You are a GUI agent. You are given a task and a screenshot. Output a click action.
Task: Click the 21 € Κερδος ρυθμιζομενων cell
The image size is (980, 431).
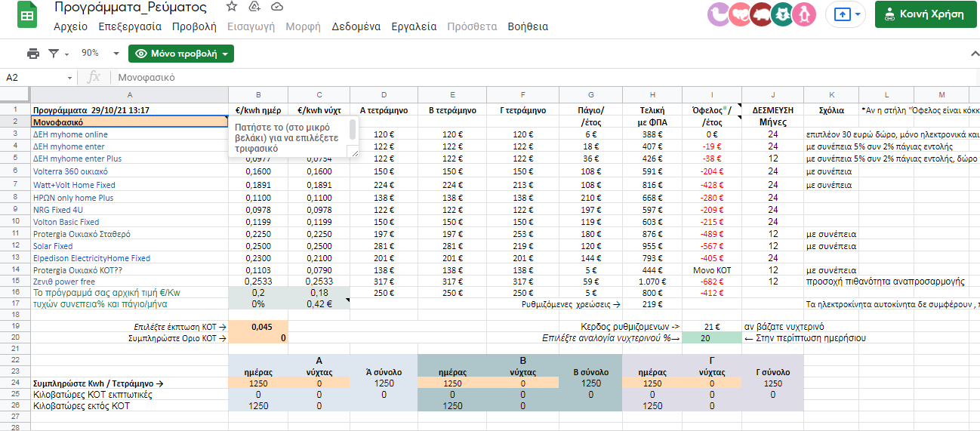pyautogui.click(x=711, y=327)
